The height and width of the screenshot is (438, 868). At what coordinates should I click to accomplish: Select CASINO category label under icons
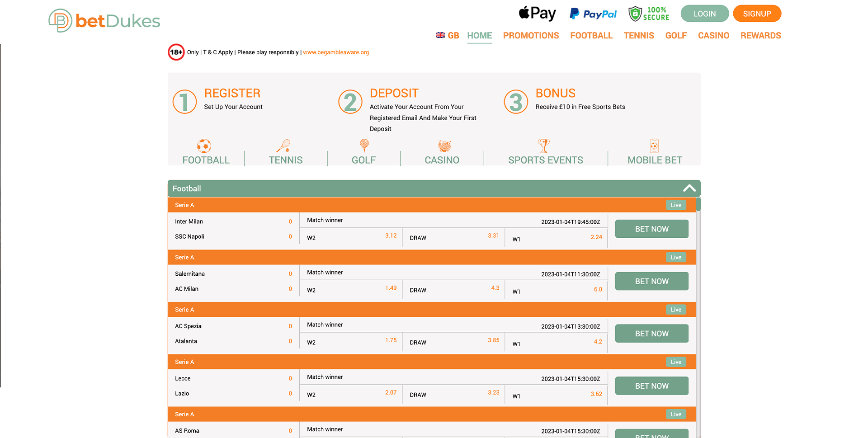click(x=442, y=160)
